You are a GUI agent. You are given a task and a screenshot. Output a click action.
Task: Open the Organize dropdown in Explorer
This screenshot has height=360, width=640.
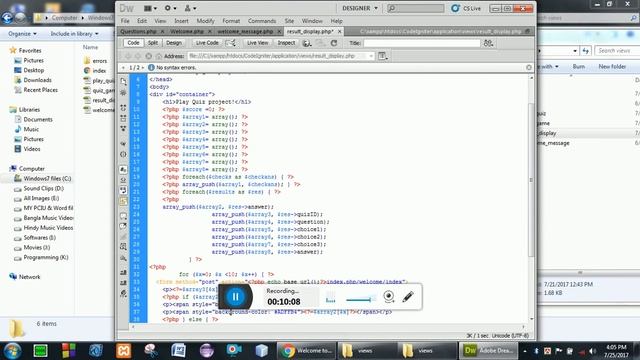(22, 33)
